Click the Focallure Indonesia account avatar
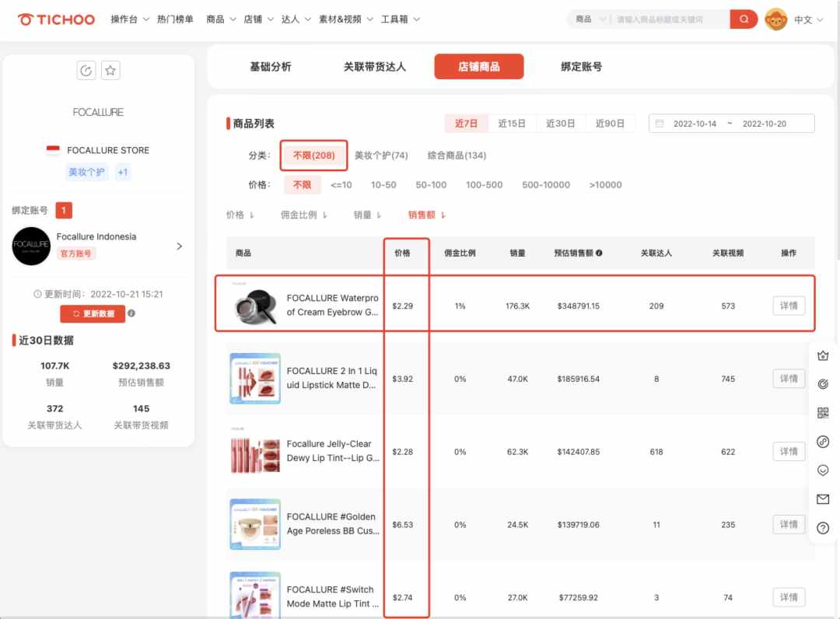The width and height of the screenshot is (840, 619). (31, 246)
